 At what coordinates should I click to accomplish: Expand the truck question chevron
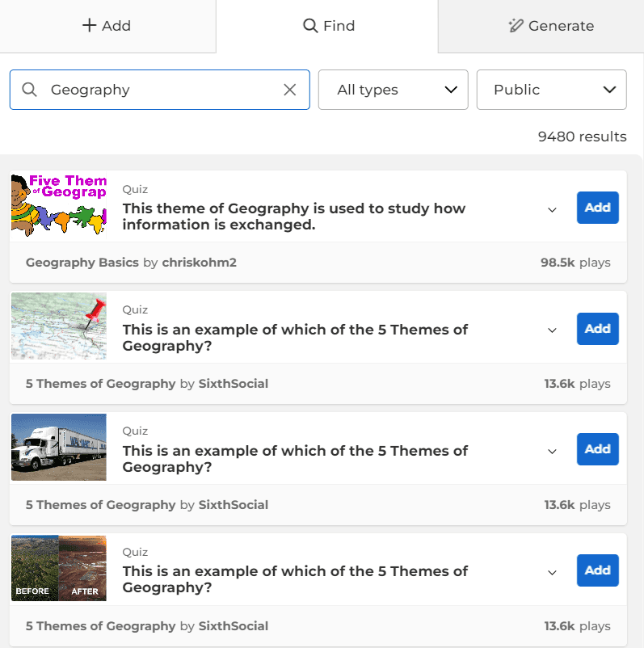[552, 451]
